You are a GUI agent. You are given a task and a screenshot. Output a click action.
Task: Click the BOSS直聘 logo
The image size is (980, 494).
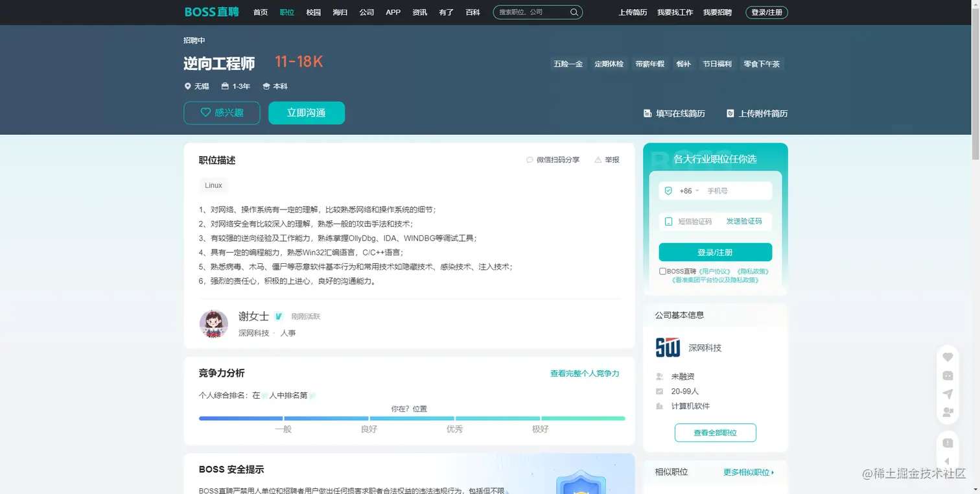point(211,12)
